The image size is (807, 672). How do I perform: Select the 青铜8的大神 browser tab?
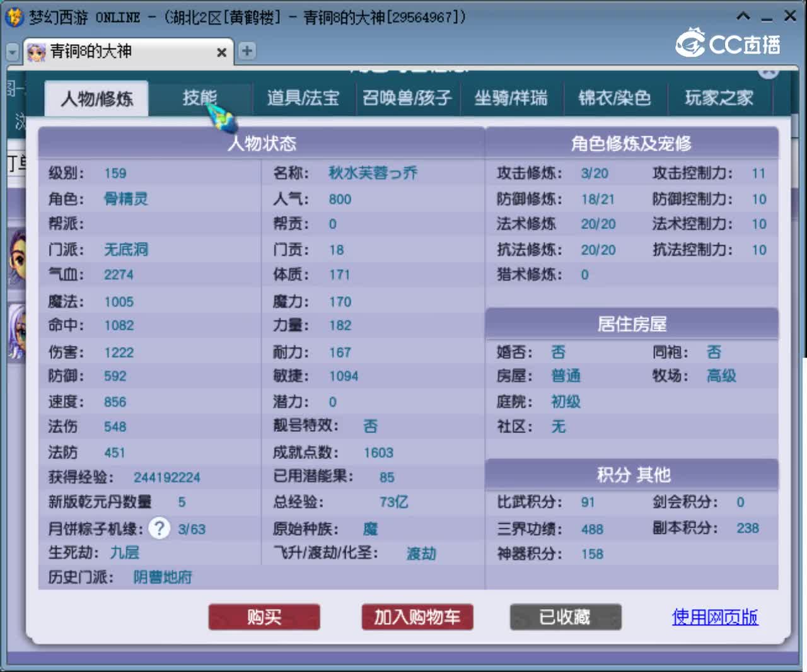click(x=129, y=52)
